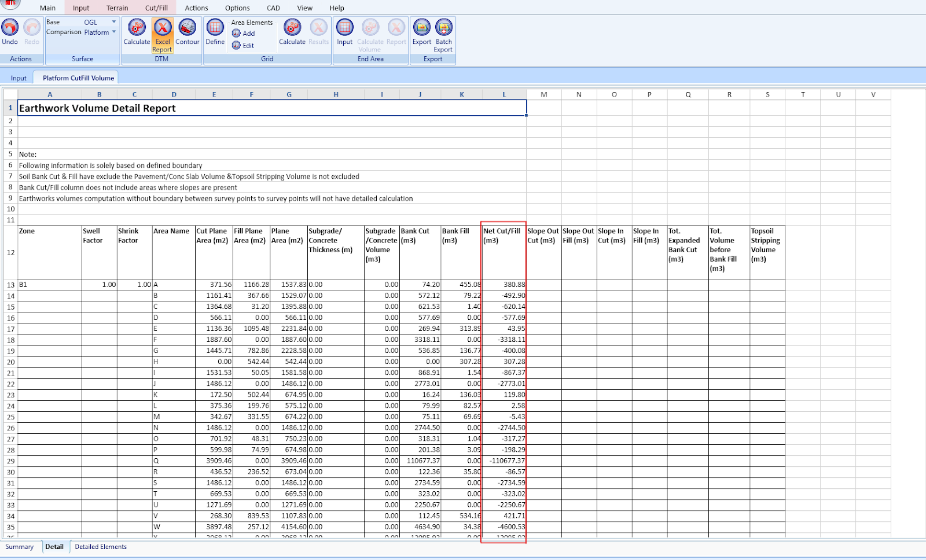Open the Detailed Elements sheet tab
926x560 pixels.
(101, 547)
